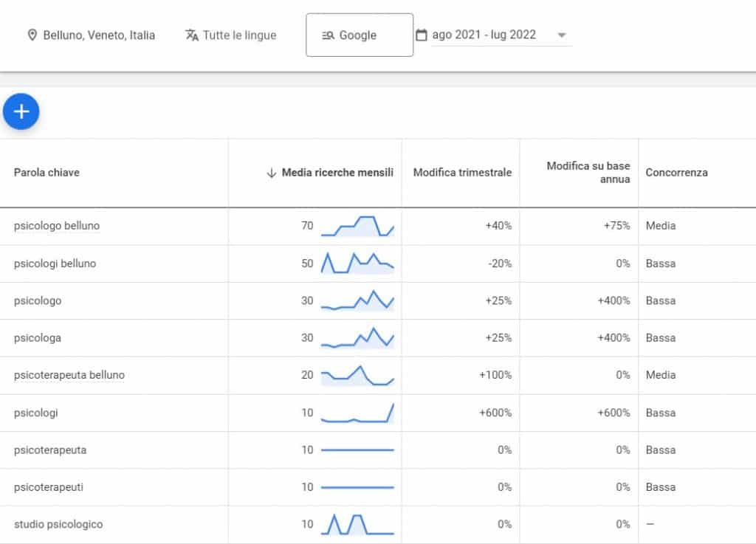756x544 pixels.
Task: Open trend sparkline for psicologa
Action: [358, 338]
